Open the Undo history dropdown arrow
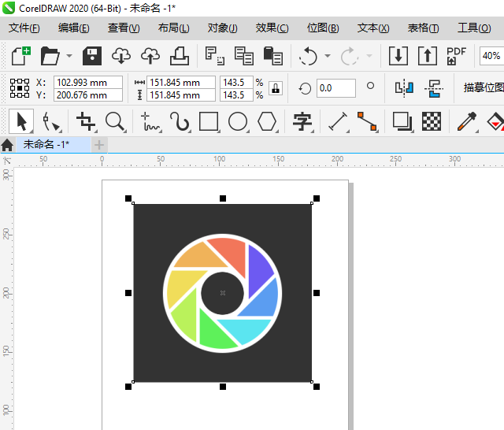 point(325,56)
